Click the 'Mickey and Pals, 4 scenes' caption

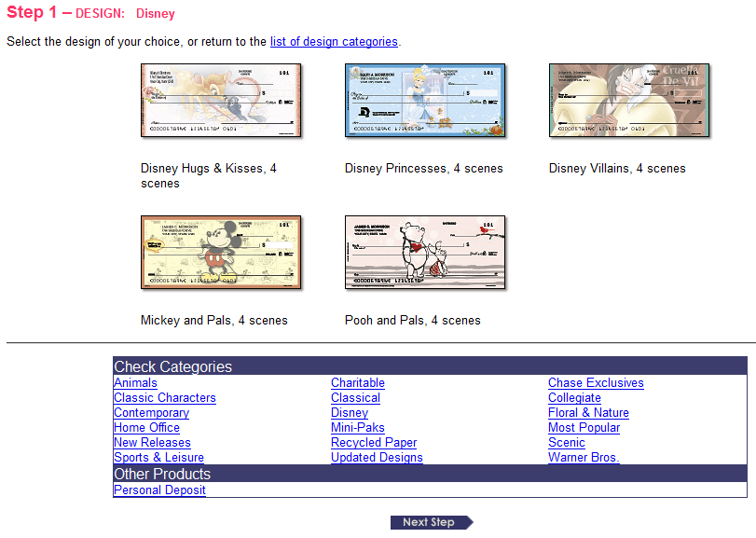click(x=214, y=320)
